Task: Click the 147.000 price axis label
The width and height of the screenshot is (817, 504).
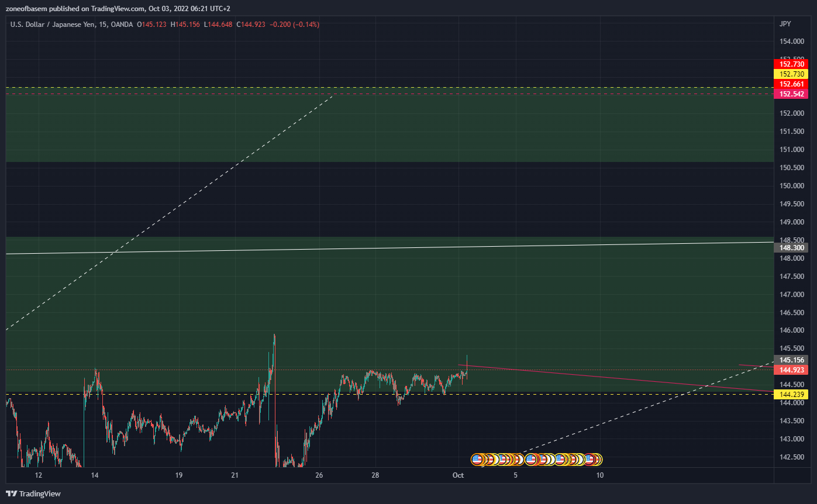Action: point(791,294)
